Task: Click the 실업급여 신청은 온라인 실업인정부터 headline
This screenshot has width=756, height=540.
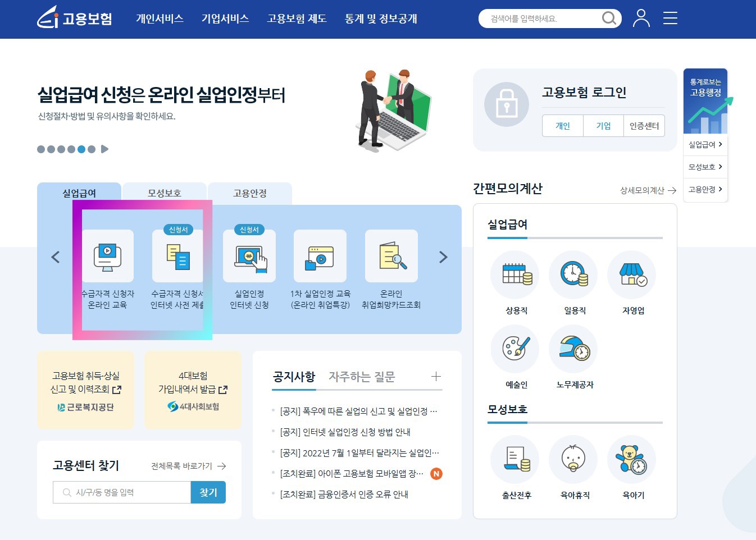Action: coord(161,95)
